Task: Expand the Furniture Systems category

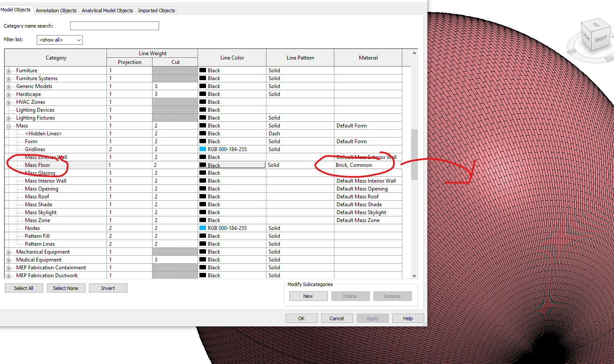Action: (8, 79)
